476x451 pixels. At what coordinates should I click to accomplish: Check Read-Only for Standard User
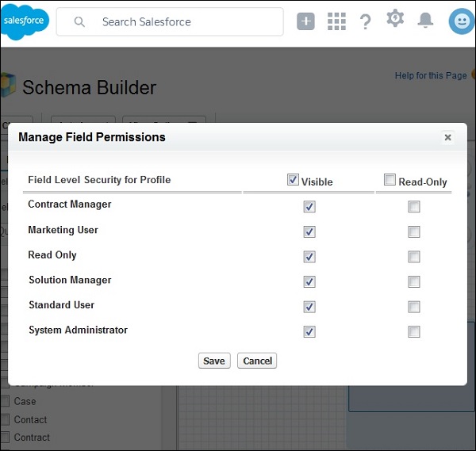(x=413, y=307)
